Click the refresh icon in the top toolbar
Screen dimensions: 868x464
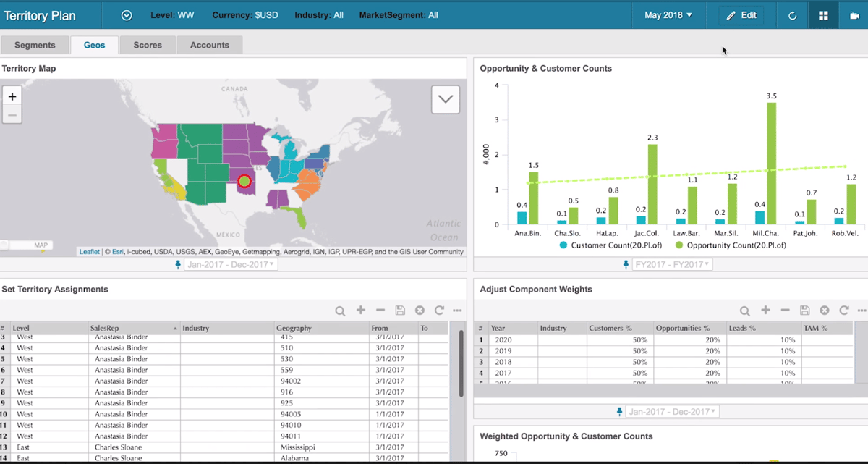coord(791,14)
